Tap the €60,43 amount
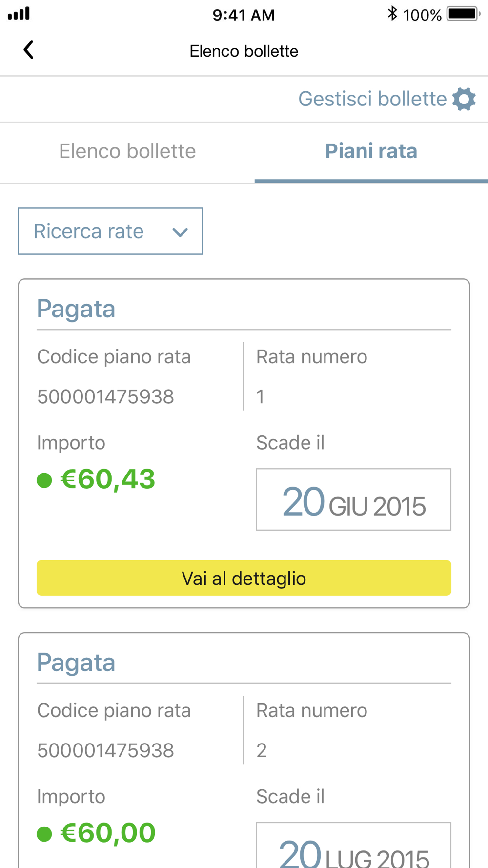 107,479
